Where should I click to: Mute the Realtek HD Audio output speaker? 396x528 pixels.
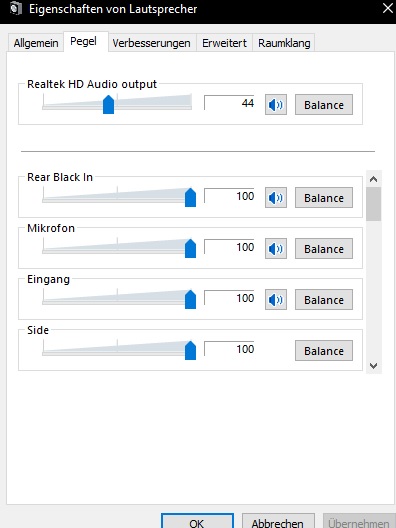[x=276, y=105]
